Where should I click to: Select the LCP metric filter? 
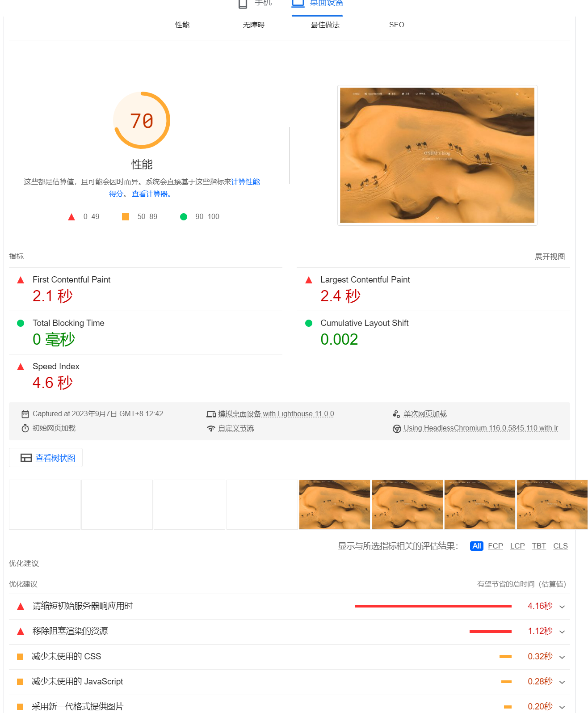coord(517,546)
